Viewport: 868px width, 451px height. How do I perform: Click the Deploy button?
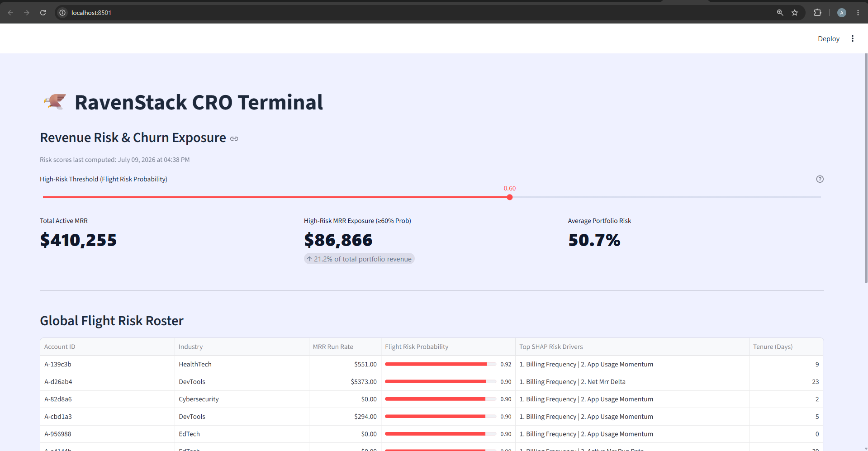coord(828,39)
